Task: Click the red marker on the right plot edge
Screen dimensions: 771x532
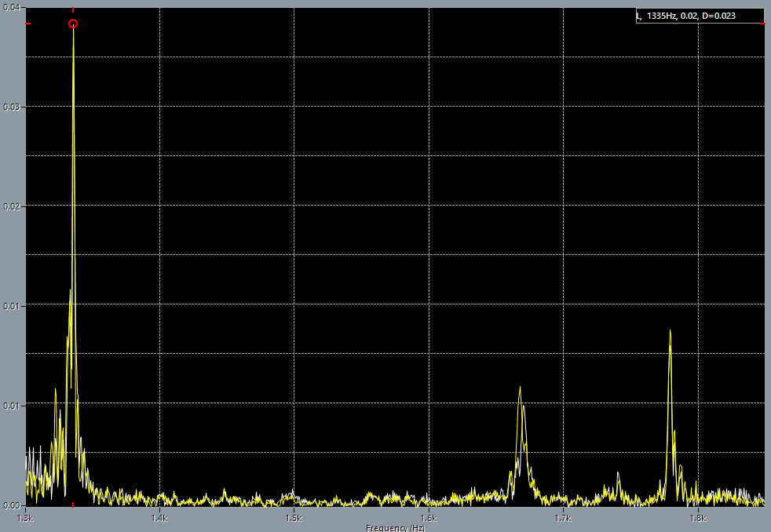Action: coord(763,24)
